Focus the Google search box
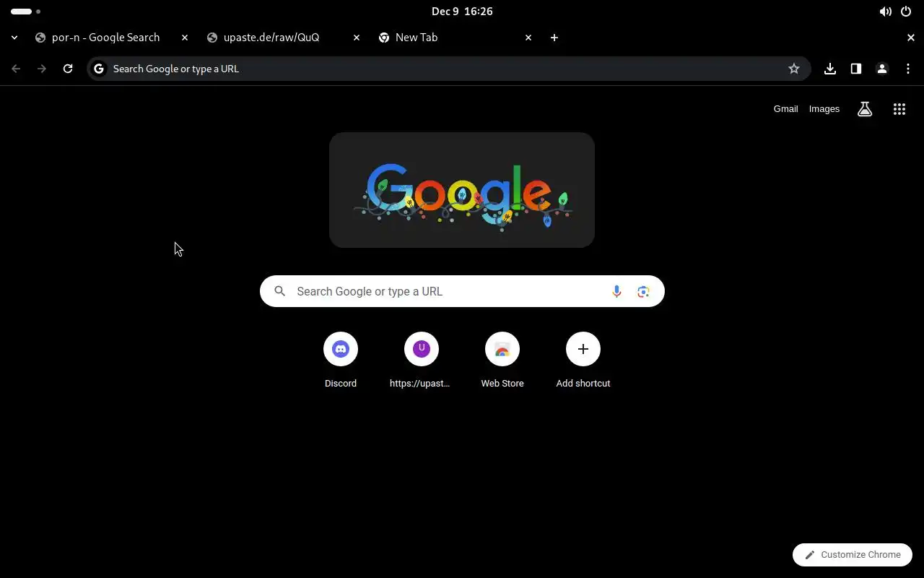 pos(462,291)
